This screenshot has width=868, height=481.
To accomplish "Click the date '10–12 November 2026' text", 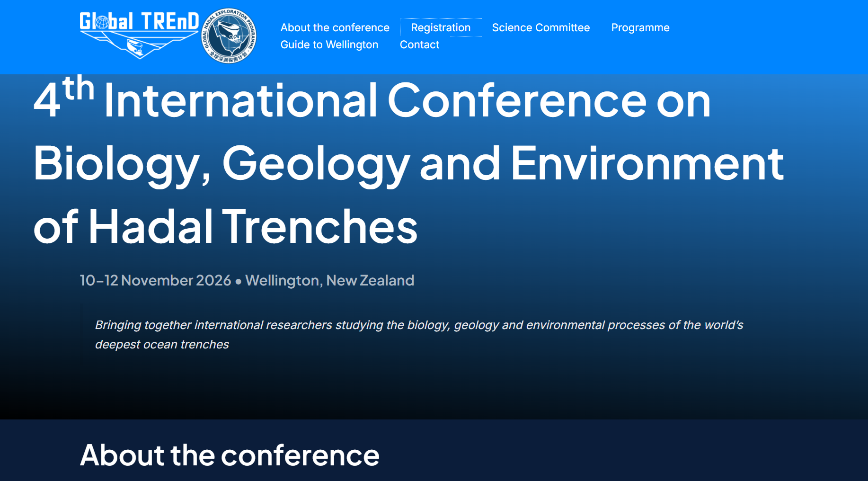I will tap(155, 280).
